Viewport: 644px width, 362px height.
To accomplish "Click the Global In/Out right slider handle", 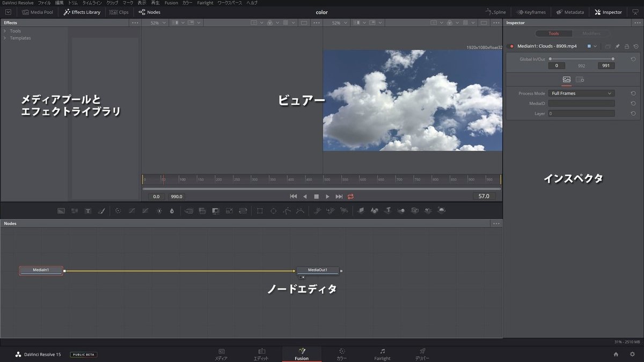I will (612, 59).
